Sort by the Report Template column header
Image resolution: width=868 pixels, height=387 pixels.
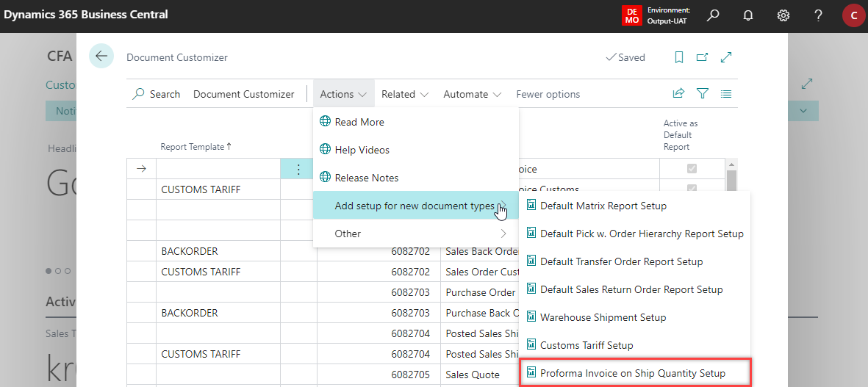[196, 147]
